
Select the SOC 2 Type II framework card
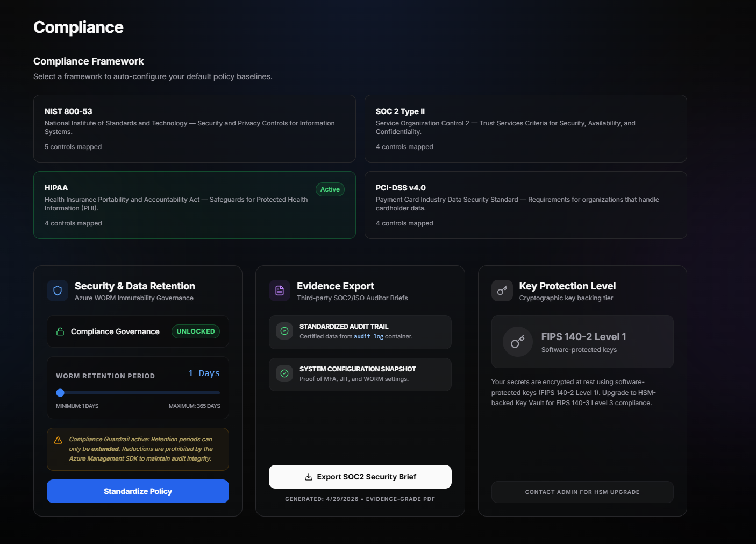[x=526, y=129]
